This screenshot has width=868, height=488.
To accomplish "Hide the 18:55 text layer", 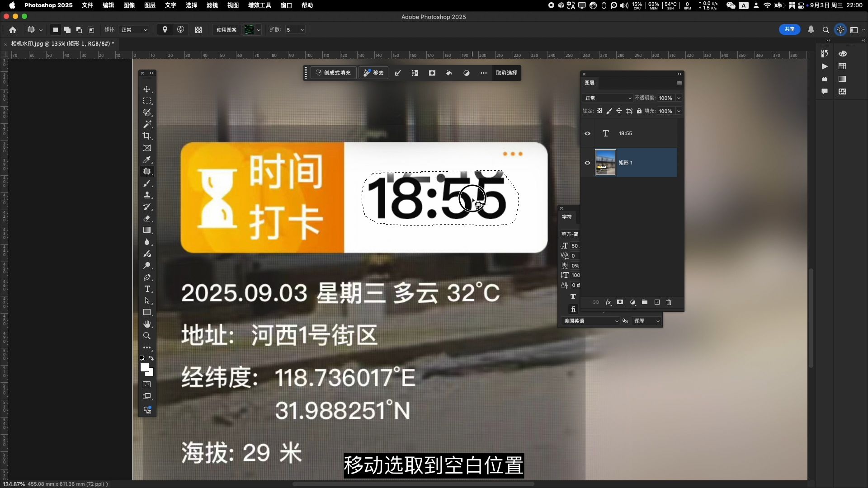I will (587, 134).
